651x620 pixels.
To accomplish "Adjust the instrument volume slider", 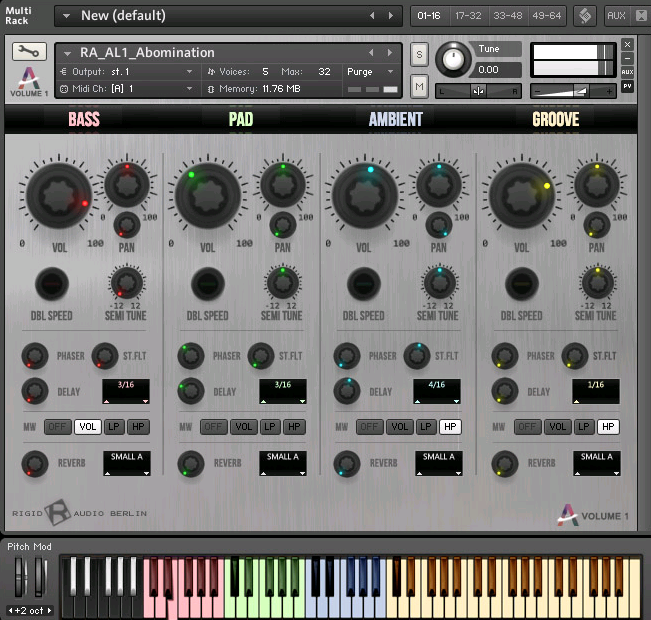I will (573, 91).
